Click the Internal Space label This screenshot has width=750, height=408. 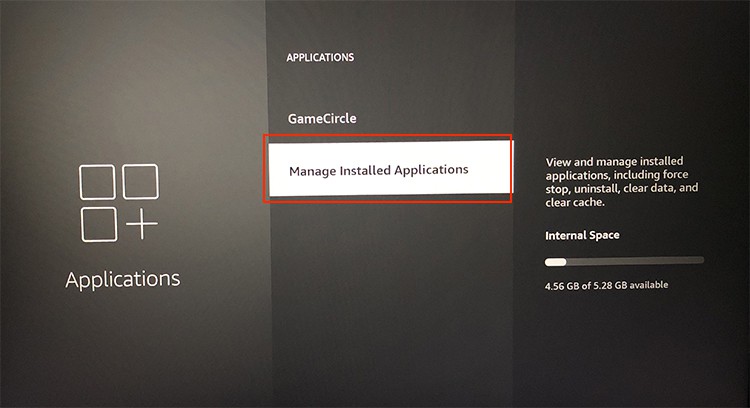tap(582, 235)
